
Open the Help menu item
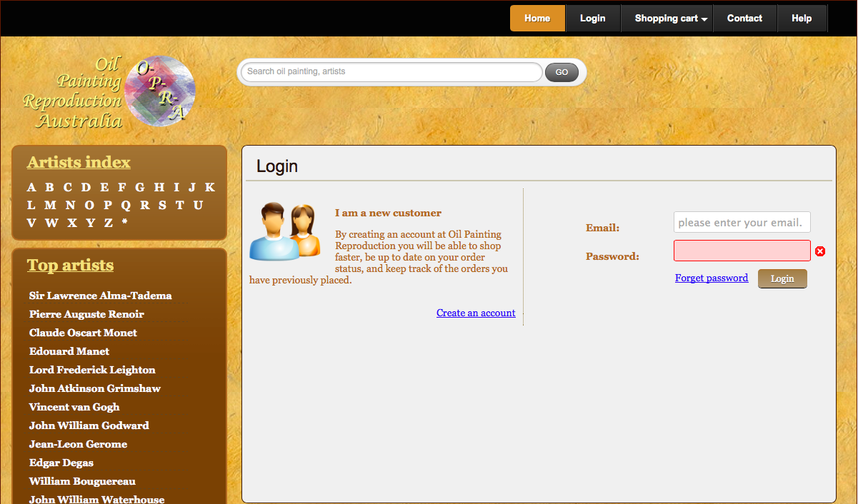point(802,19)
